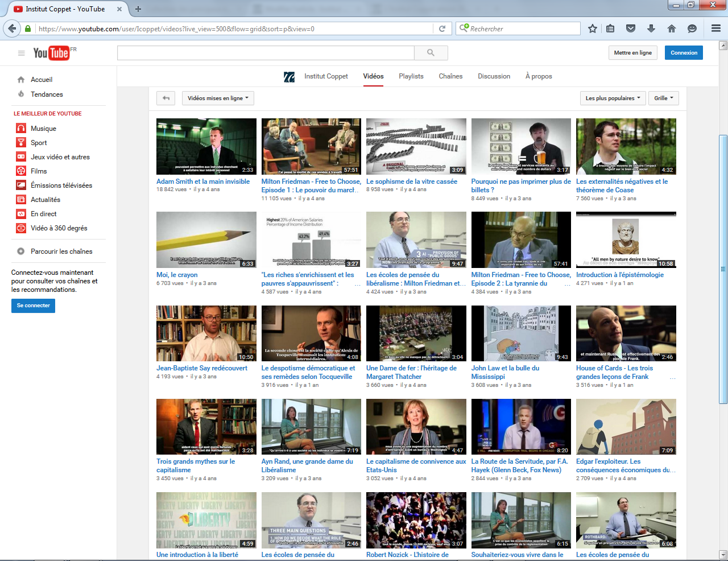Click the YouTube logo icon
This screenshot has height=561, width=728.
[51, 53]
